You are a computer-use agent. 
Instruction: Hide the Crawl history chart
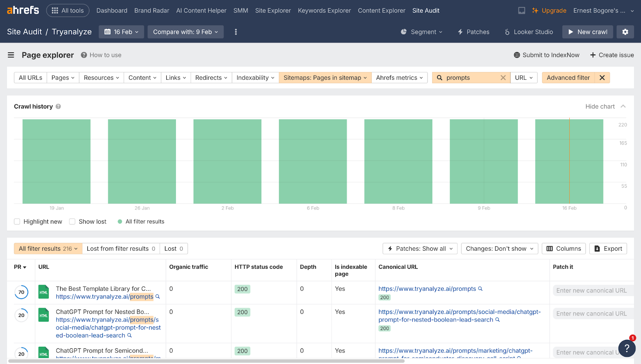tap(599, 106)
